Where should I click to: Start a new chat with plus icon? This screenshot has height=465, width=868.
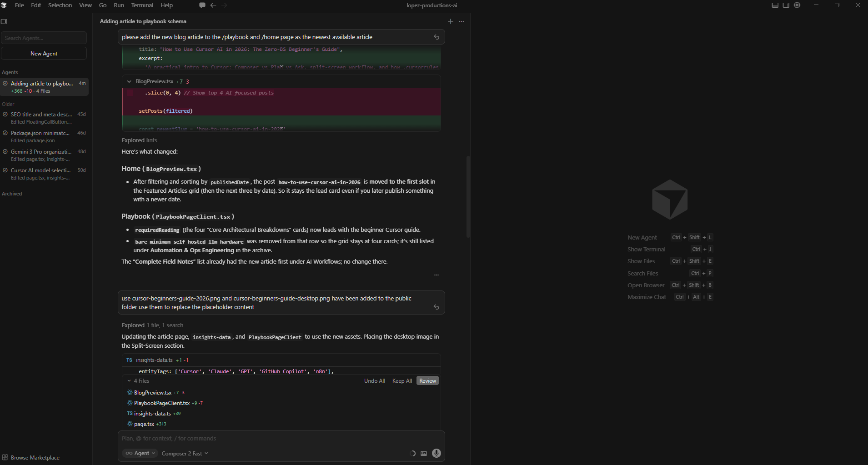pyautogui.click(x=451, y=21)
